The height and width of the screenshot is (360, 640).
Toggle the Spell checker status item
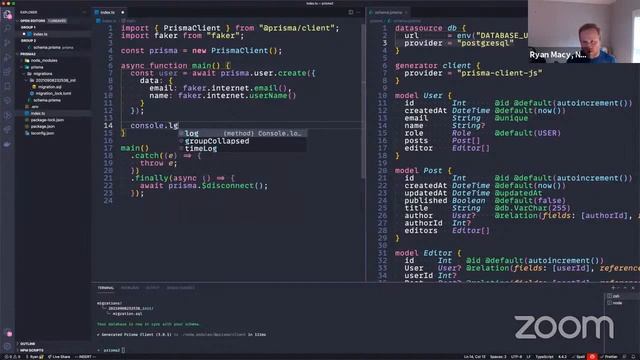[x=579, y=357]
